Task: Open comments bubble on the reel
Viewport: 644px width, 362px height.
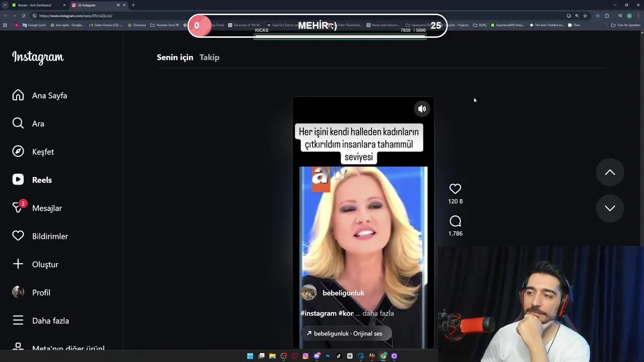Action: (455, 221)
